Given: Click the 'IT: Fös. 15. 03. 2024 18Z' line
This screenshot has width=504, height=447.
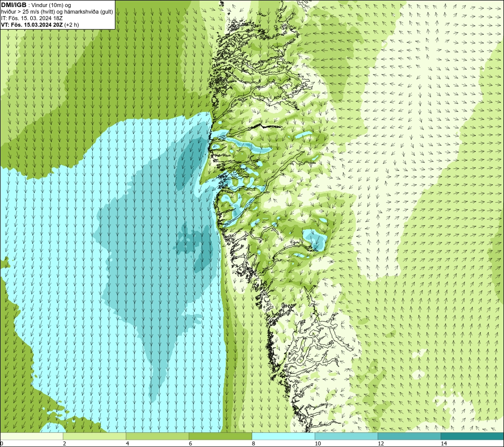Looking at the screenshot, I should 31,18.
